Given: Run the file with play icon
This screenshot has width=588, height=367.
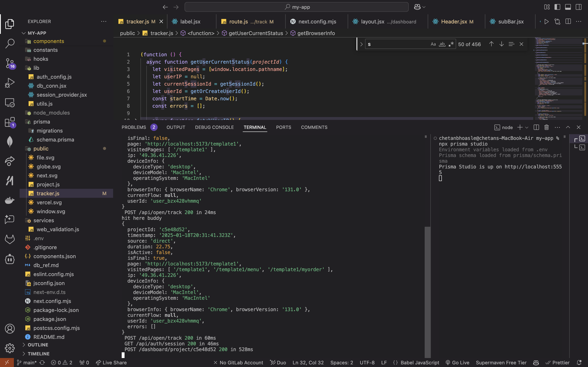Looking at the screenshot, I should [546, 22].
